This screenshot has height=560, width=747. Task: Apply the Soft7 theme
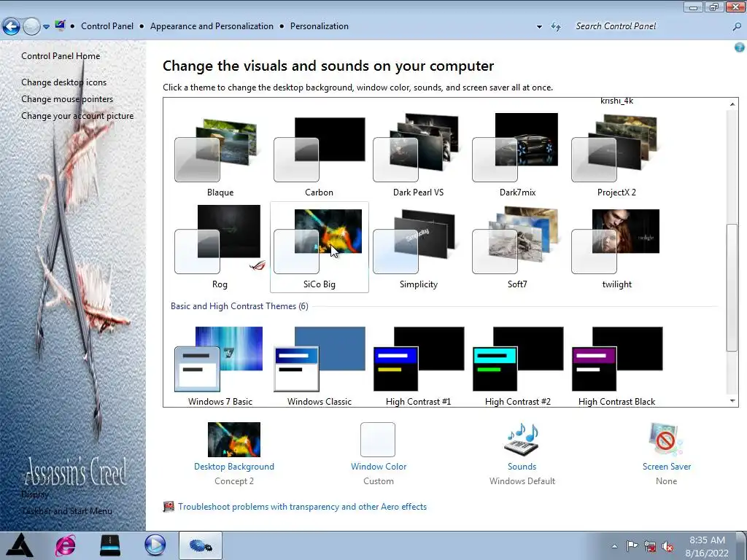coord(517,246)
